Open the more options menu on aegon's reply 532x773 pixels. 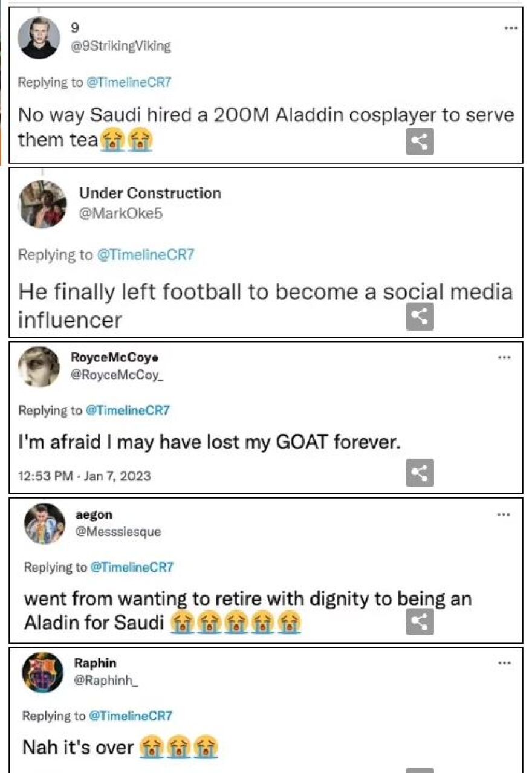pyautogui.click(x=504, y=514)
